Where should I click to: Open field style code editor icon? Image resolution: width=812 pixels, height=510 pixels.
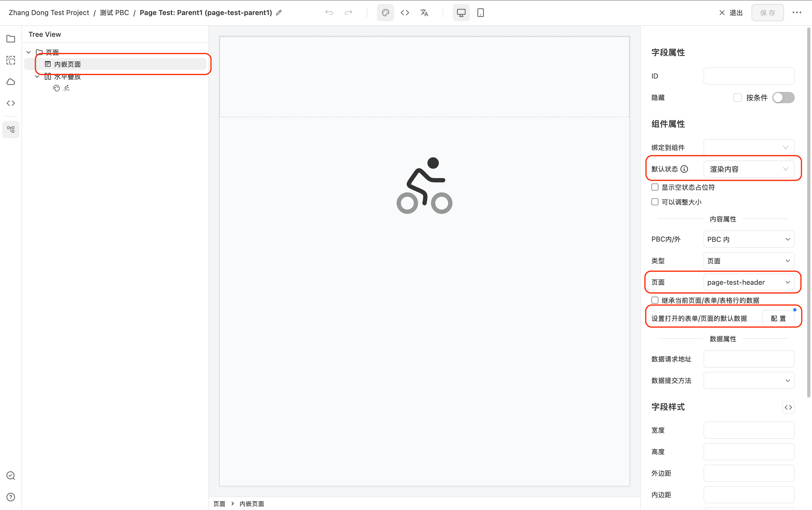788,407
